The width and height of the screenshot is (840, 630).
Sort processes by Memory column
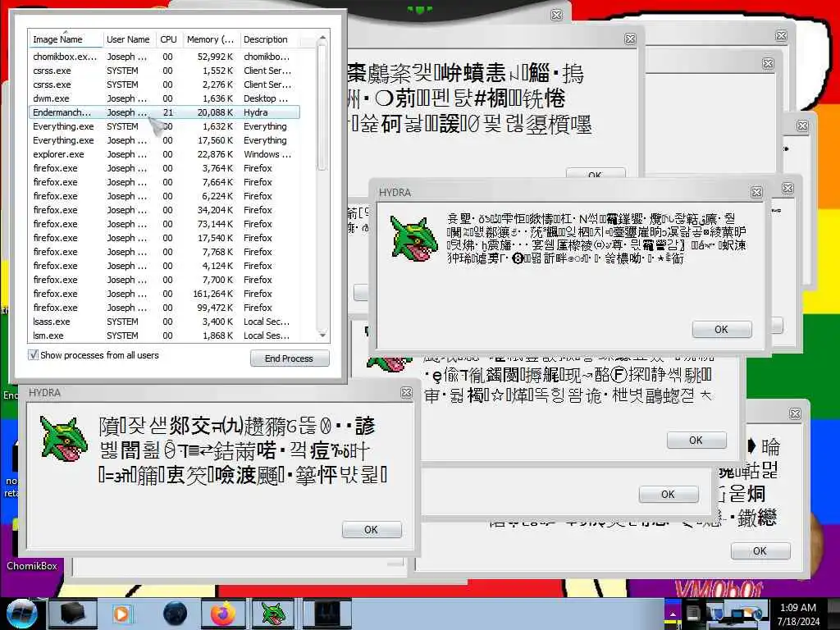[210, 39]
